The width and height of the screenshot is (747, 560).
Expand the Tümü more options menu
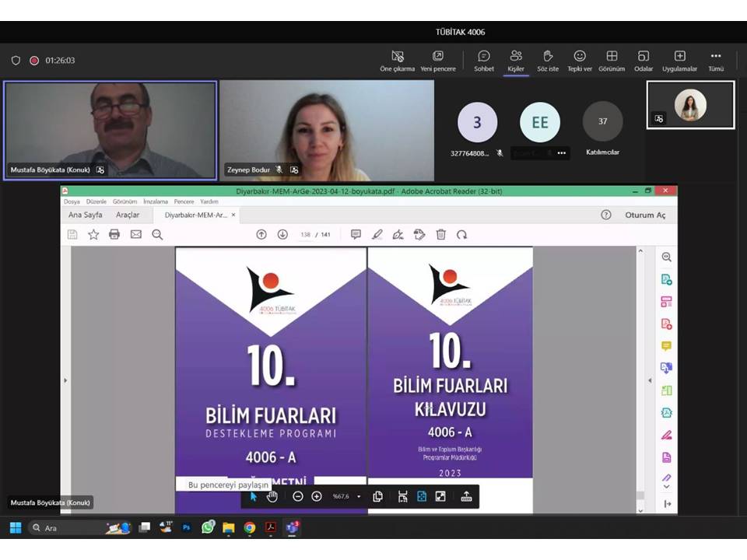click(x=716, y=61)
